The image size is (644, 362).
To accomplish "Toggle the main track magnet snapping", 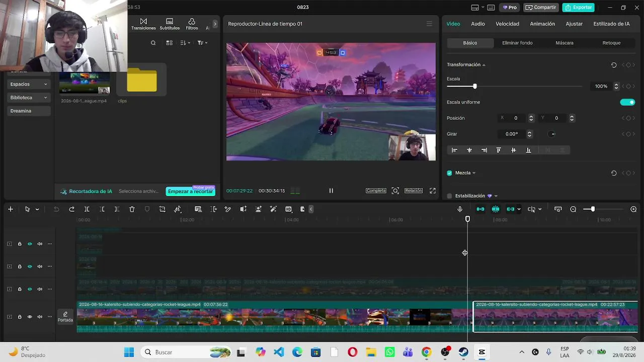I will pyautogui.click(x=480, y=209).
